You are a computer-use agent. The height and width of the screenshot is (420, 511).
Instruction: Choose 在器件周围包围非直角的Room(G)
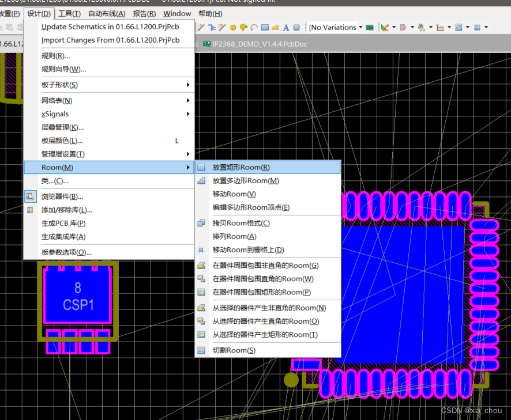(x=268, y=266)
